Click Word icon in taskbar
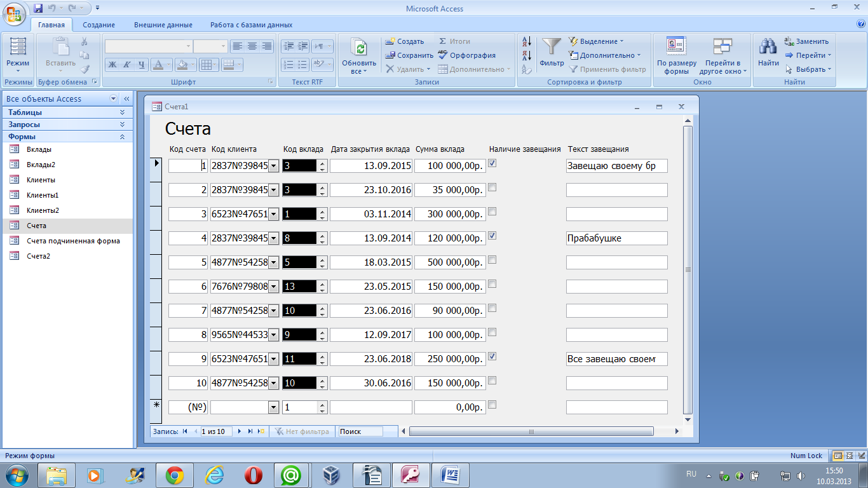 tap(451, 475)
